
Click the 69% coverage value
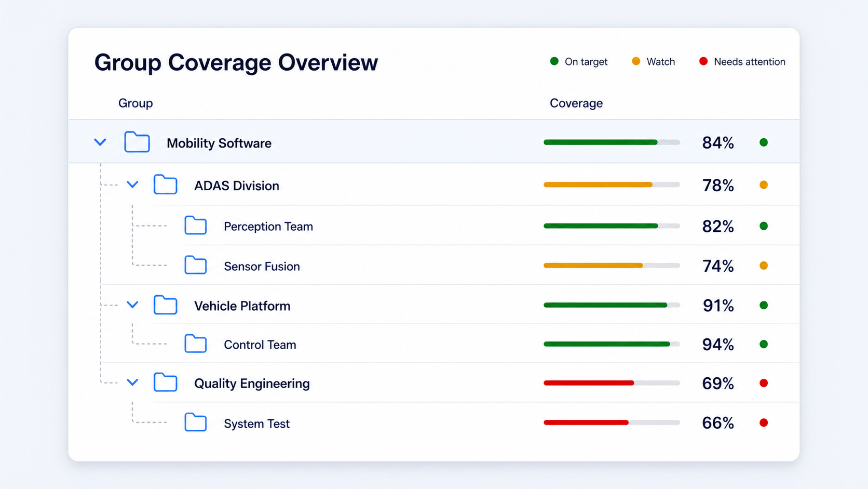pyautogui.click(x=718, y=384)
